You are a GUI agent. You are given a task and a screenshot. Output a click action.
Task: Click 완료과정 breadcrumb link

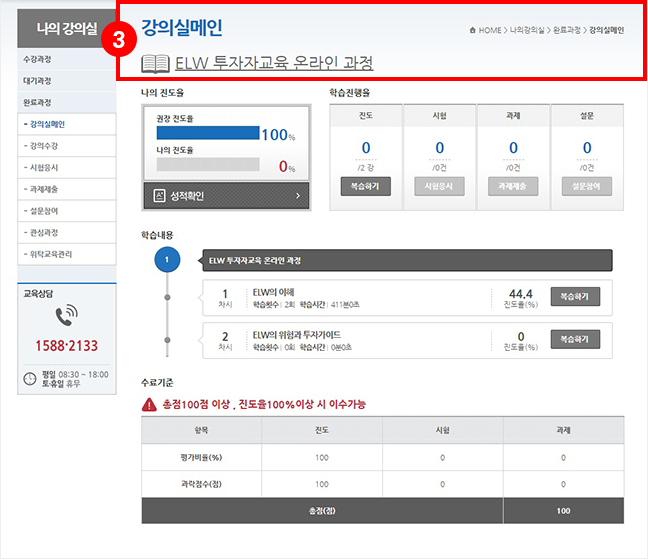click(x=567, y=30)
